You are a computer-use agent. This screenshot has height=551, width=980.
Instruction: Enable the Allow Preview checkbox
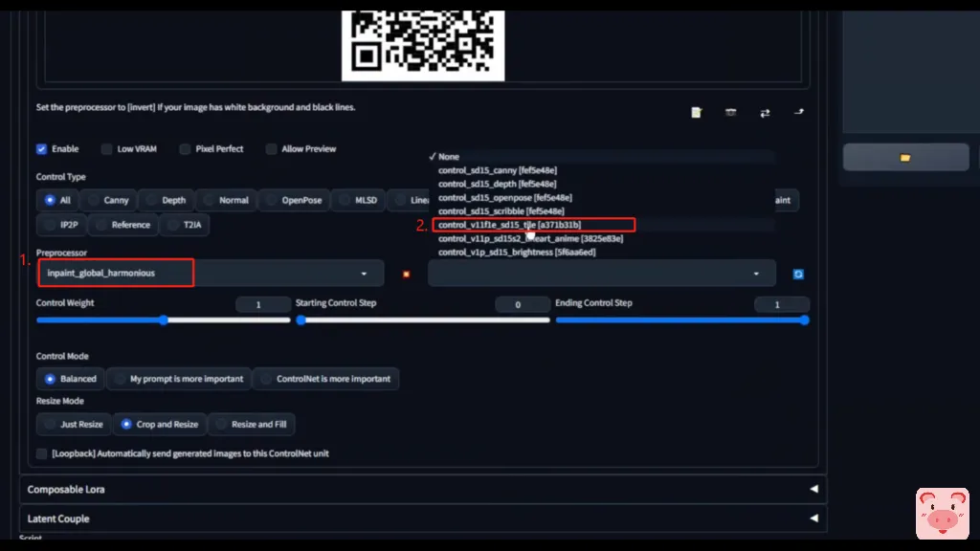[x=271, y=148]
